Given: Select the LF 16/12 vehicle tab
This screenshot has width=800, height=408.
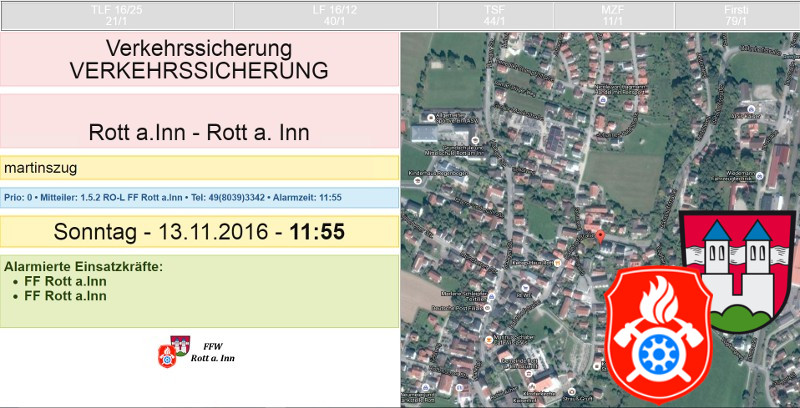Looking at the screenshot, I should [x=335, y=15].
